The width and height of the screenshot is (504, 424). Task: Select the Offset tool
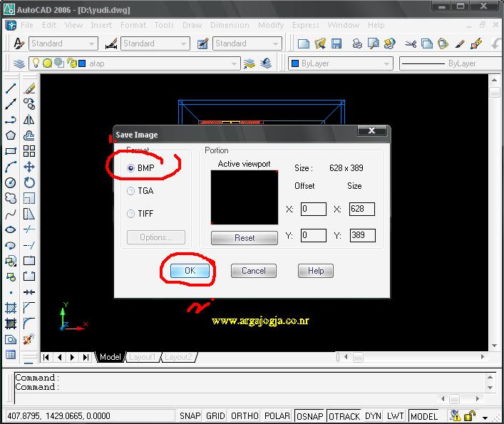click(x=29, y=135)
